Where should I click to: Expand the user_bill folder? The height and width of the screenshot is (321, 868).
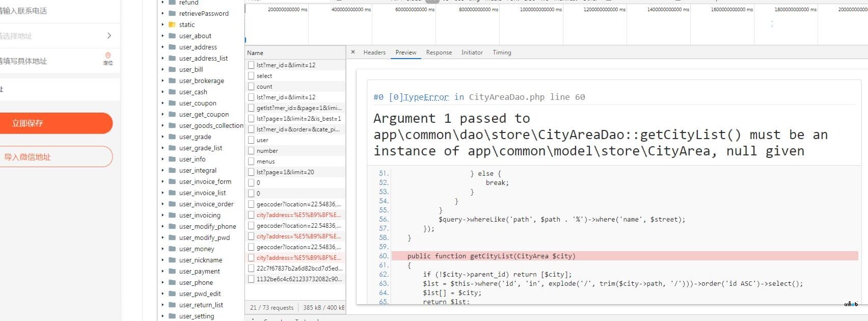(x=162, y=69)
